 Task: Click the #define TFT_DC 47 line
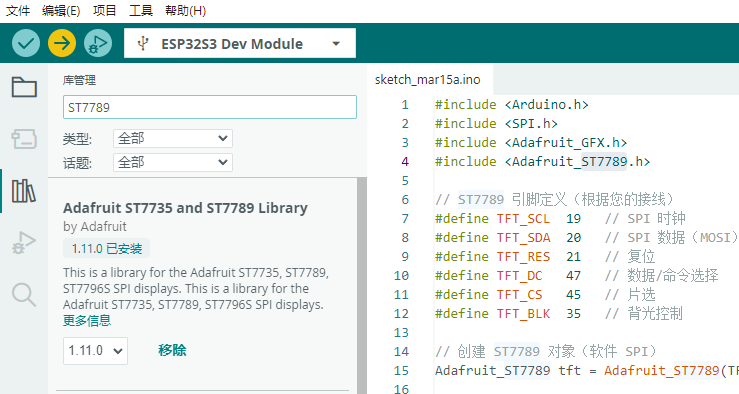pos(576,276)
